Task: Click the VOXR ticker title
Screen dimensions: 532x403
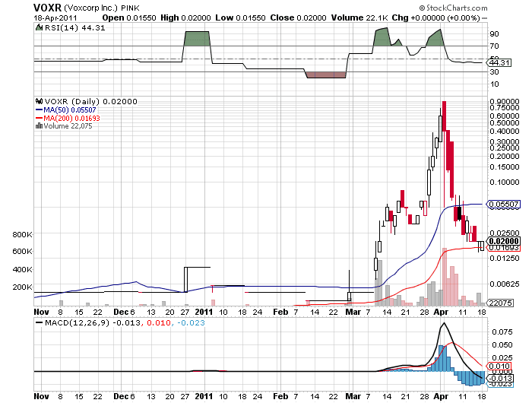Action: click(x=47, y=8)
